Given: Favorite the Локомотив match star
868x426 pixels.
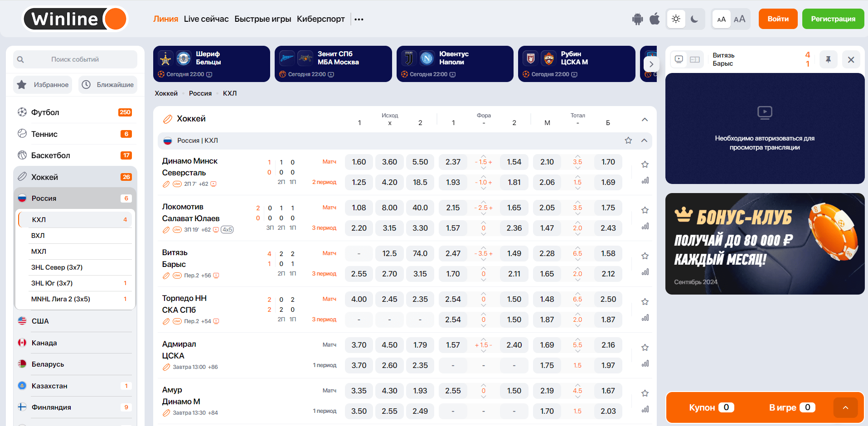Looking at the screenshot, I should [x=645, y=210].
